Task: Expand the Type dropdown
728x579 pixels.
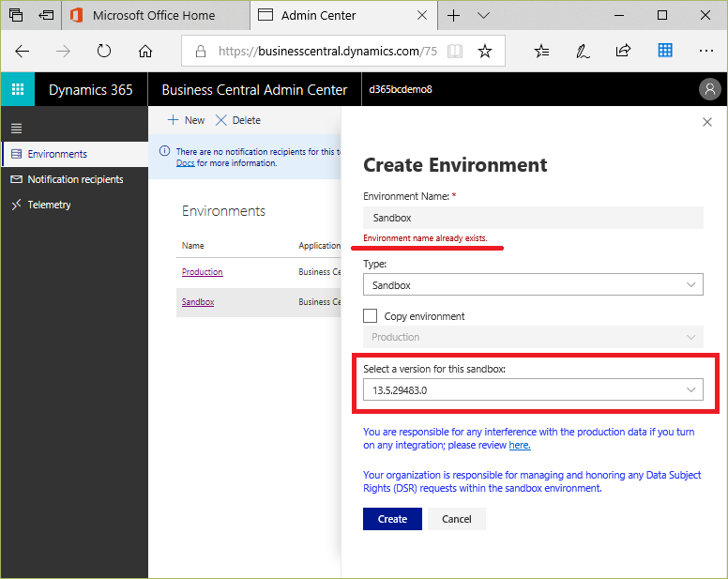Action: point(533,284)
